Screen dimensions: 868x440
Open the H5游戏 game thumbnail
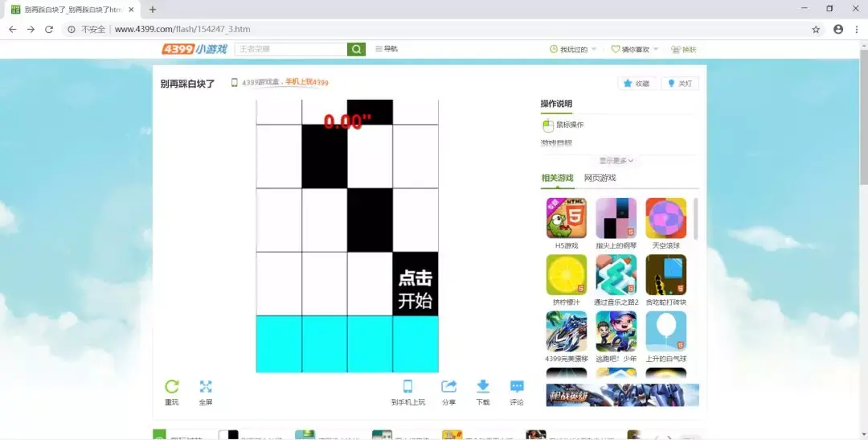pos(567,218)
